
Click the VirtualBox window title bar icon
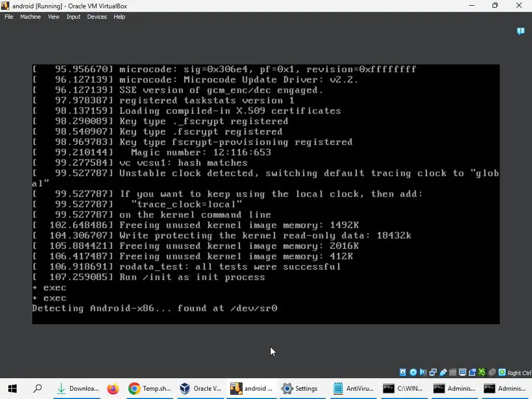click(x=5, y=6)
